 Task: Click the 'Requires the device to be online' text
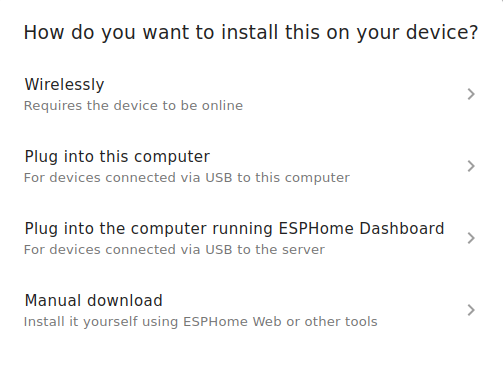(133, 106)
